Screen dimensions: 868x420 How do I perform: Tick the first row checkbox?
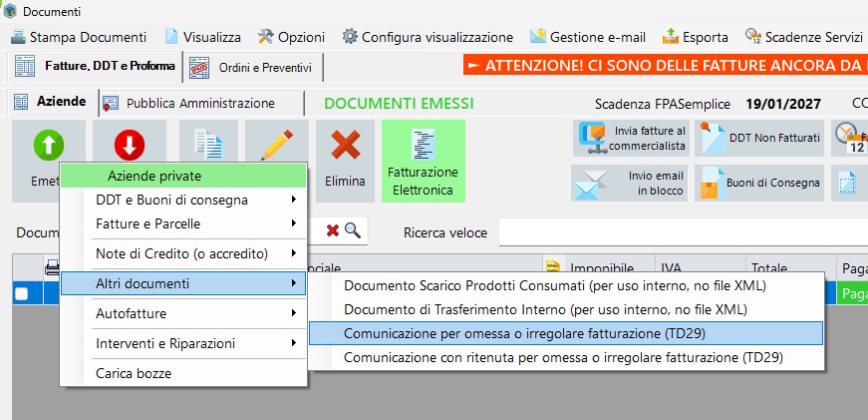[x=21, y=292]
